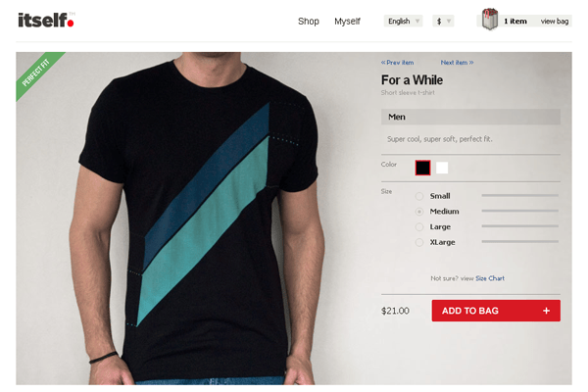The image size is (588, 392).
Task: Click the ADD TO BAG button
Action: tap(496, 311)
